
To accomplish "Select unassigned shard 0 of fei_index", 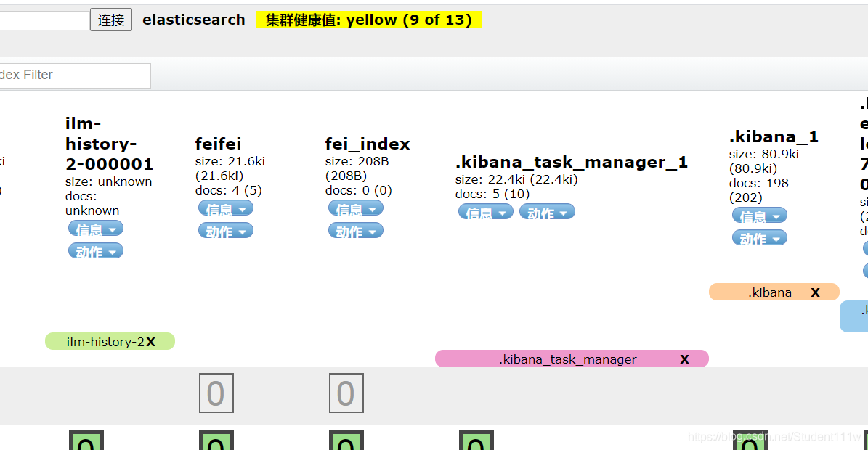I will tap(346, 393).
